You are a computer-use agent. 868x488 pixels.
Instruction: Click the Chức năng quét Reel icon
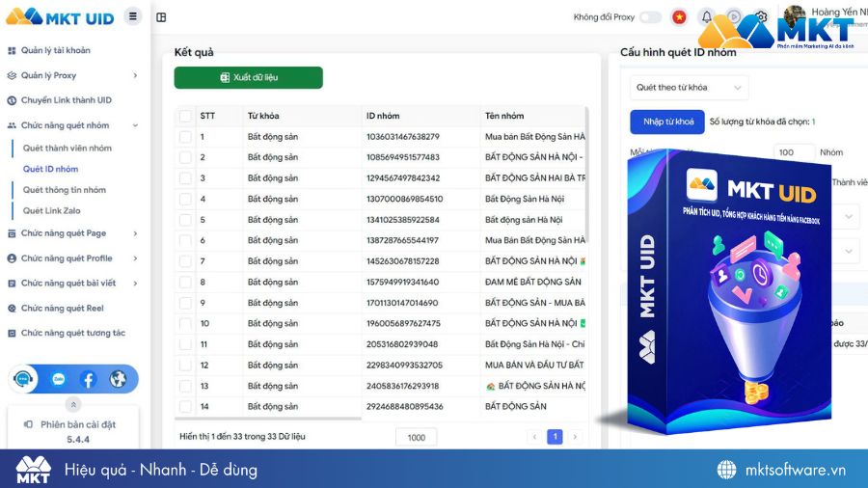click(12, 309)
